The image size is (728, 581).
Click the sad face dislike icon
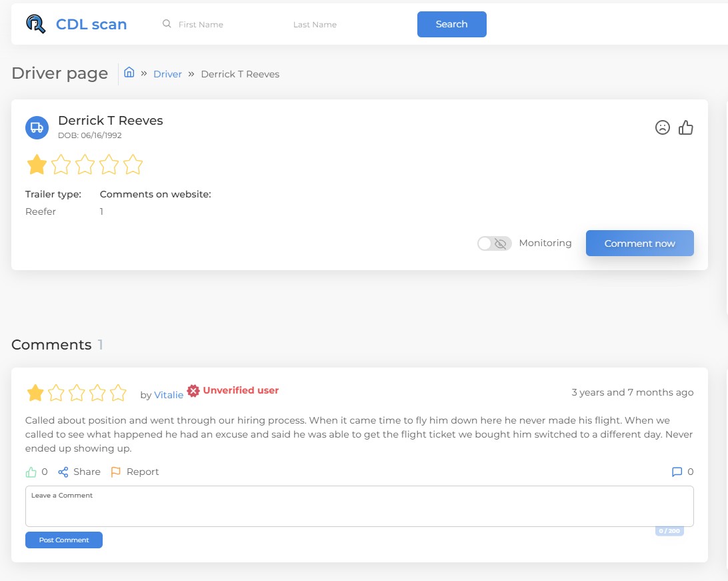(662, 127)
